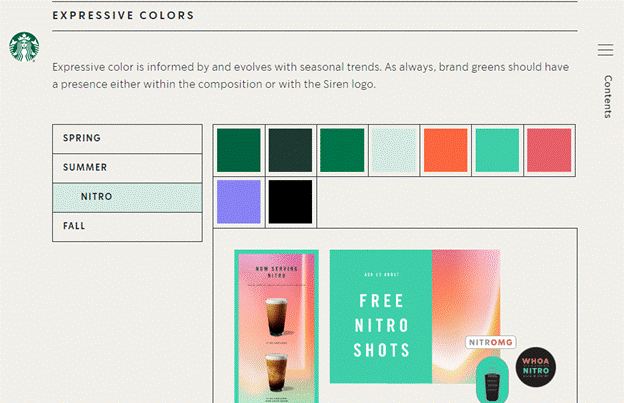The height and width of the screenshot is (403, 624).
Task: Click the Starbucks Siren logo
Action: point(23,47)
